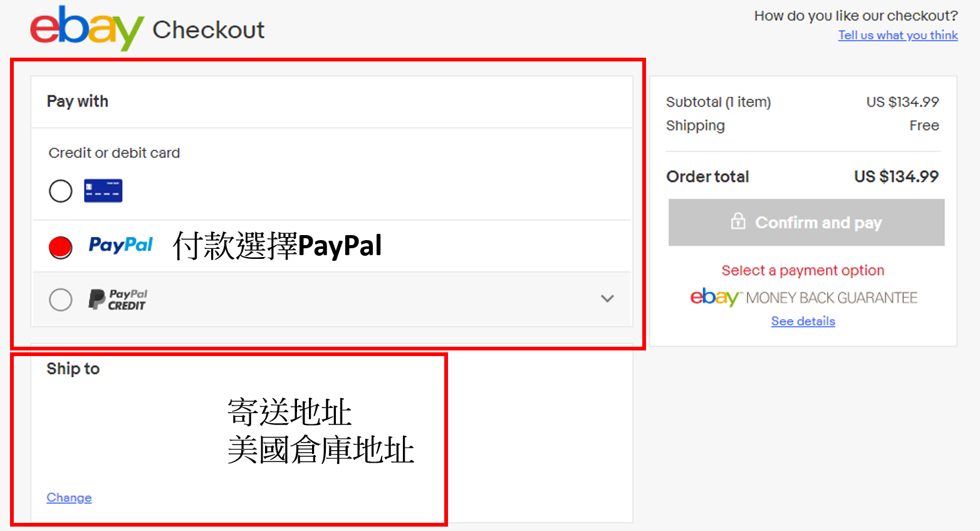Click the Pay with section heading
The width and height of the screenshot is (980, 531).
pos(78,102)
